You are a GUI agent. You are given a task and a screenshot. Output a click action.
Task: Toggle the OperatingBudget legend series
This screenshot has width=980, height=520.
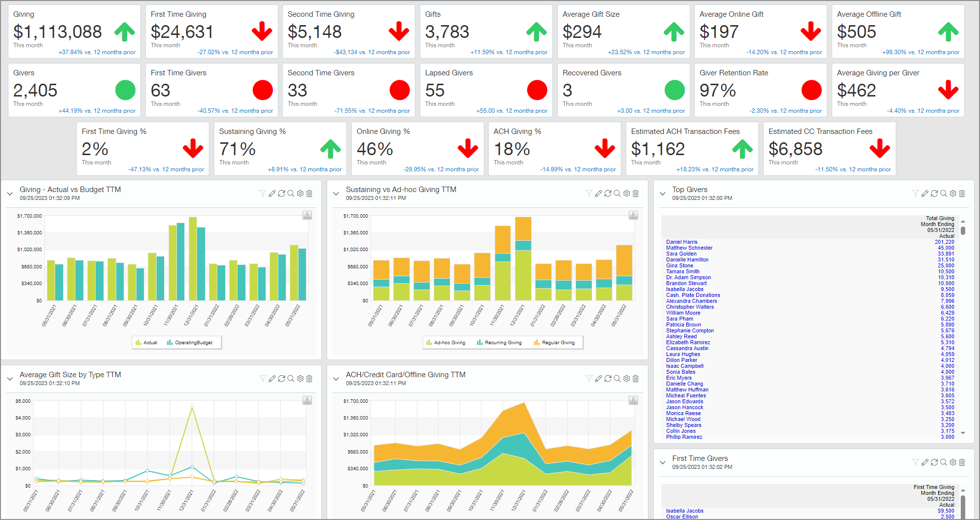(x=190, y=343)
